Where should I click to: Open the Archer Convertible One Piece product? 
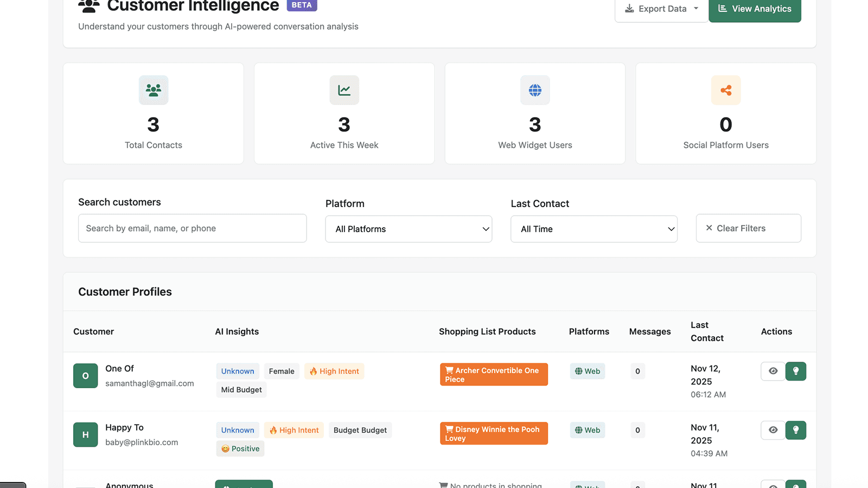click(493, 374)
